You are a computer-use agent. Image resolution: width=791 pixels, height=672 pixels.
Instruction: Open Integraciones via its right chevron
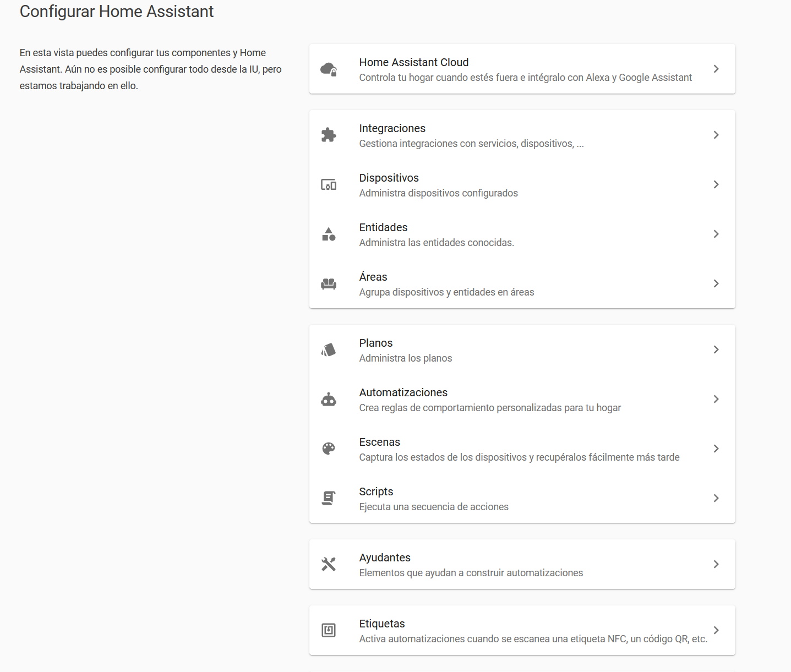(x=716, y=135)
